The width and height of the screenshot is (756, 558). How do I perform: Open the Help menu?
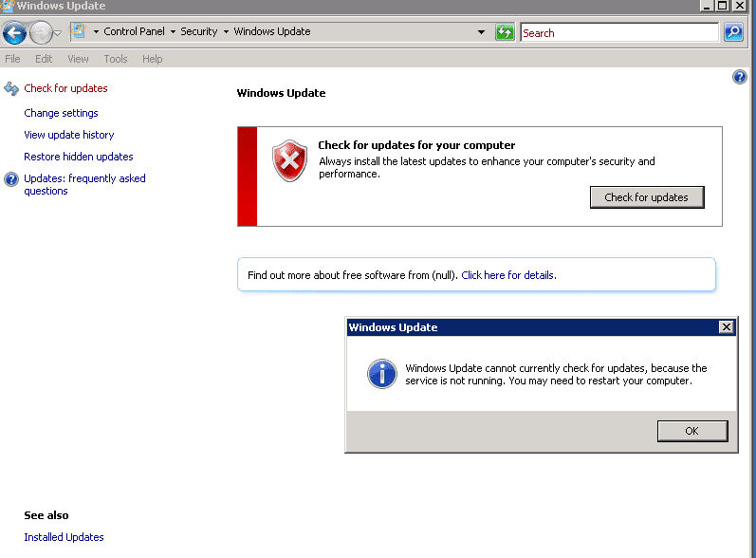coord(153,59)
